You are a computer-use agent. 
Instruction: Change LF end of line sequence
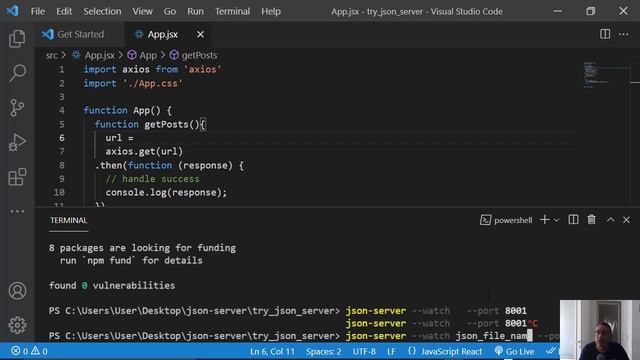click(391, 351)
